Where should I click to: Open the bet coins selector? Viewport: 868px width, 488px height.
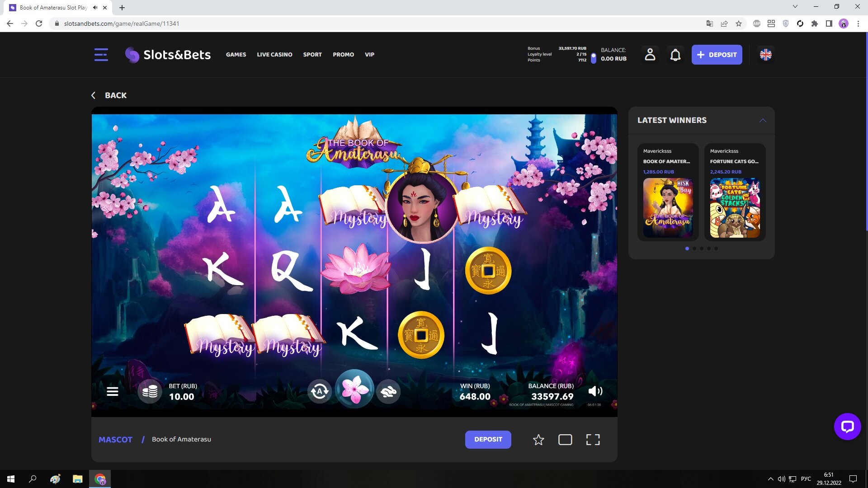click(150, 391)
